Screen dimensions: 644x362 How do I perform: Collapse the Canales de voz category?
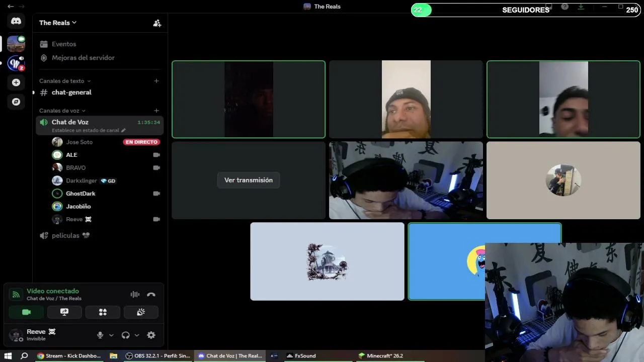(x=62, y=111)
